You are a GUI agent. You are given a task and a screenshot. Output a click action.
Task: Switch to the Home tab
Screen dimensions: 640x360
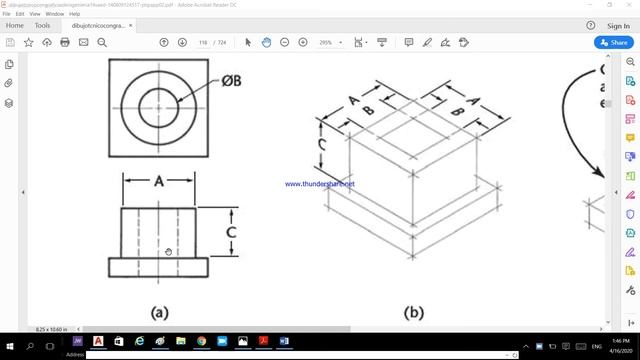tap(15, 25)
